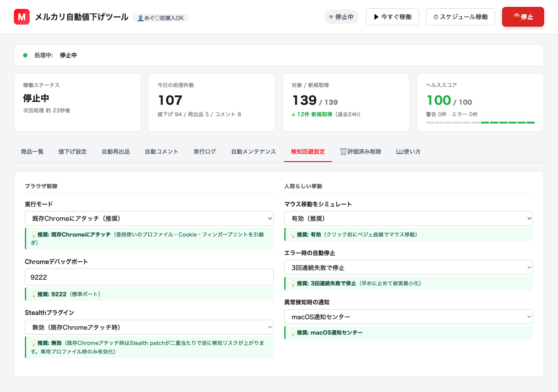This screenshot has width=558, height=392.
Task: Click the text 警告 0件 · エラー 0件
Action: pyautogui.click(x=452, y=115)
